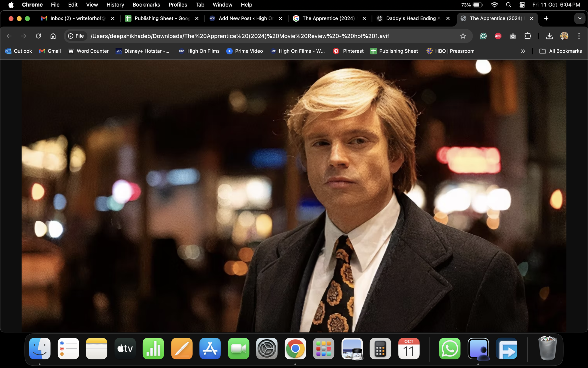Bookmark this page with the star icon
Viewport: 588px width, 368px height.
tap(463, 36)
